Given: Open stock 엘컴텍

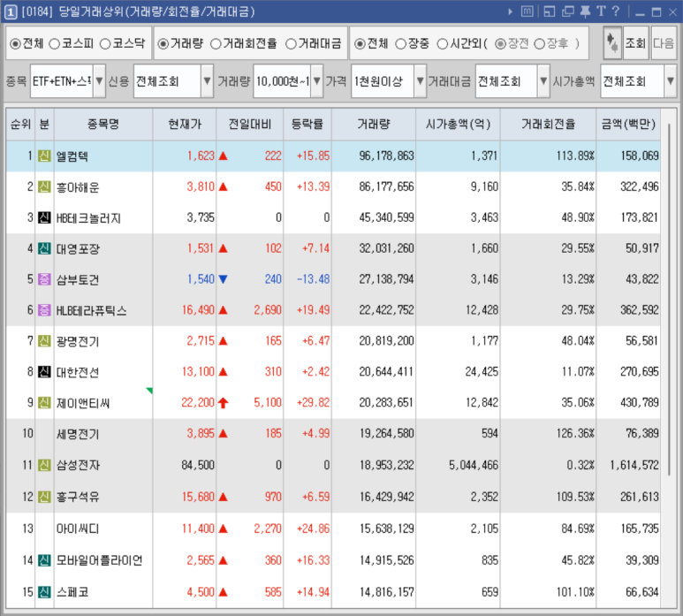Looking at the screenshot, I should tap(72, 156).
